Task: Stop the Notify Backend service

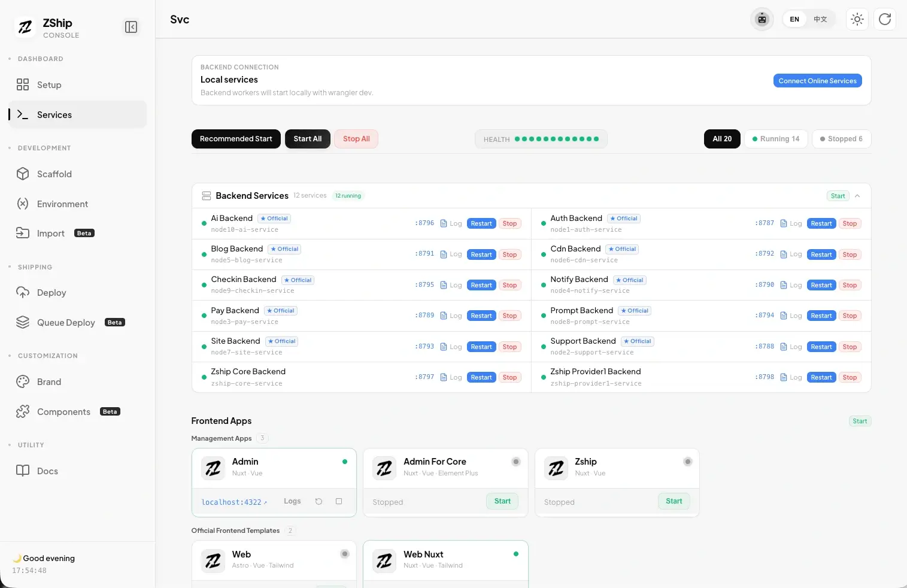Action: coord(850,285)
